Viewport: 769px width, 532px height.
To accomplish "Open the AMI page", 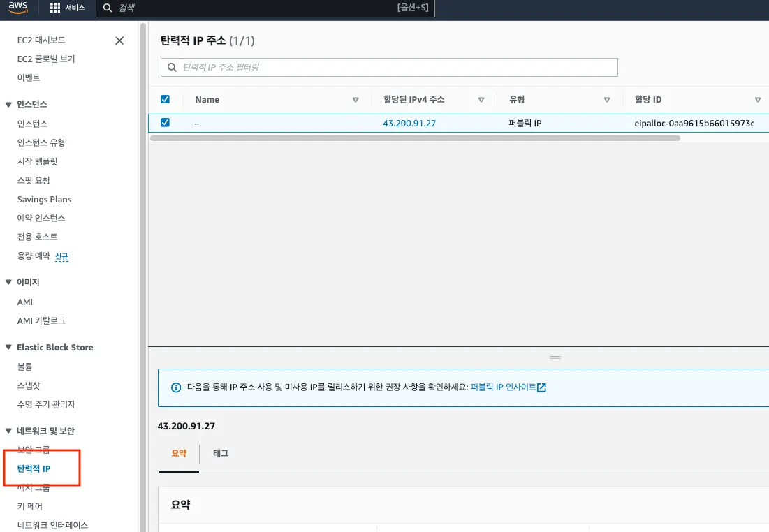I will coord(25,302).
